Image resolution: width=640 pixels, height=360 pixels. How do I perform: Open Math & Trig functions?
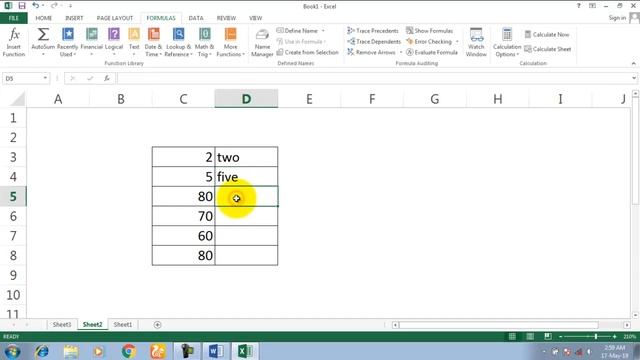pos(204,42)
